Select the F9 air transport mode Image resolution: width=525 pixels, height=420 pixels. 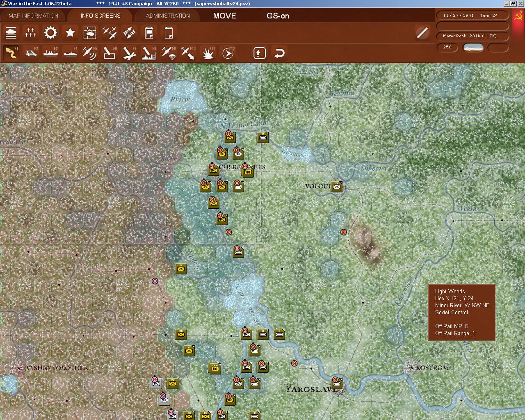point(169,53)
